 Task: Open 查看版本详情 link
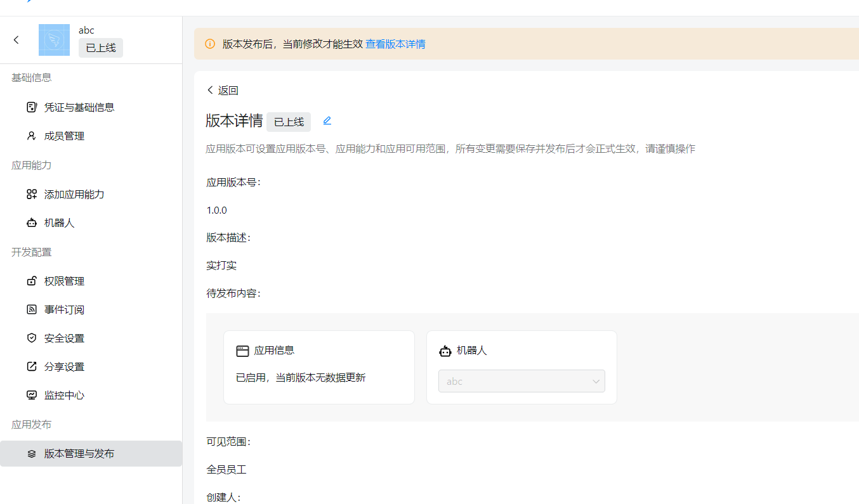tap(395, 44)
